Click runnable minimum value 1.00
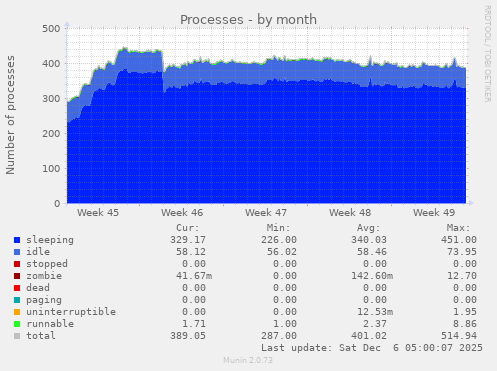Screen dimensions: 497x371 click(x=285, y=324)
